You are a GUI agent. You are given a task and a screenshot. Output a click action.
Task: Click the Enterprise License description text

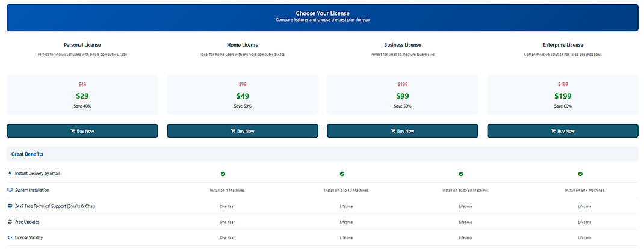pyautogui.click(x=563, y=55)
